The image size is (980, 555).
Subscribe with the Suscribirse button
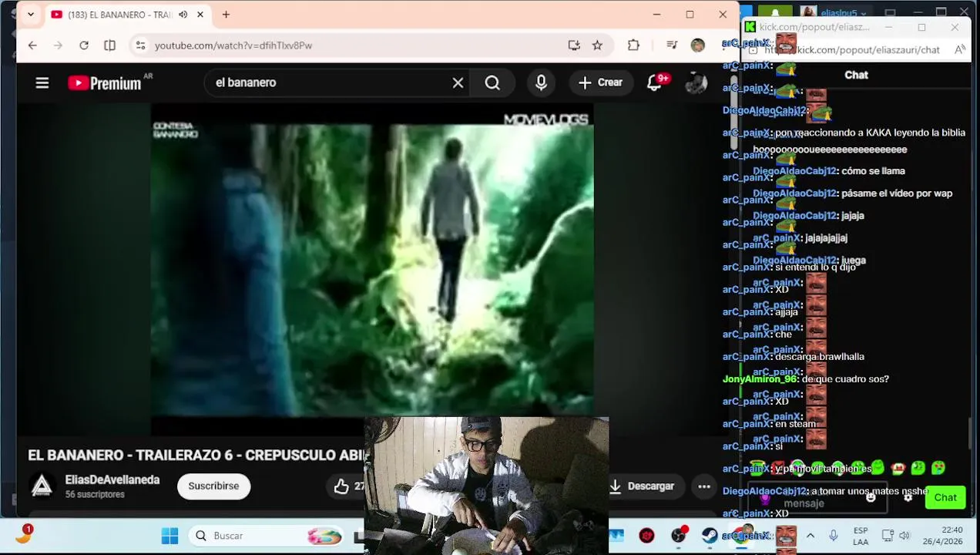click(213, 486)
